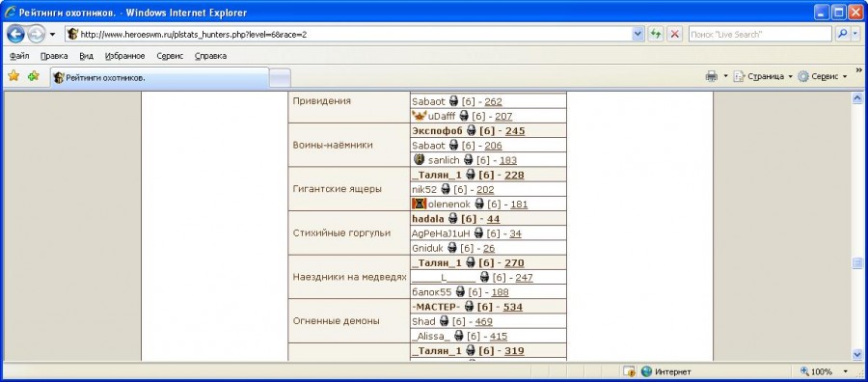Open uDafff's score 207 link
This screenshot has height=382, width=868.
click(x=503, y=117)
